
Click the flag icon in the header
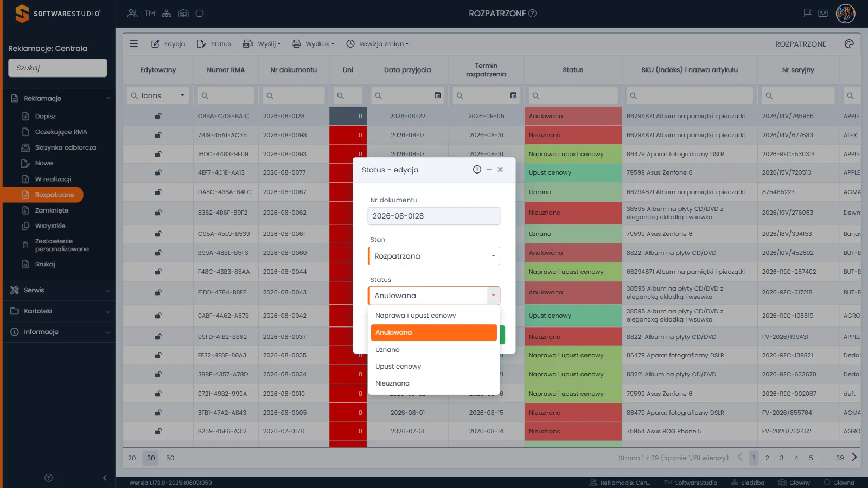pyautogui.click(x=807, y=14)
